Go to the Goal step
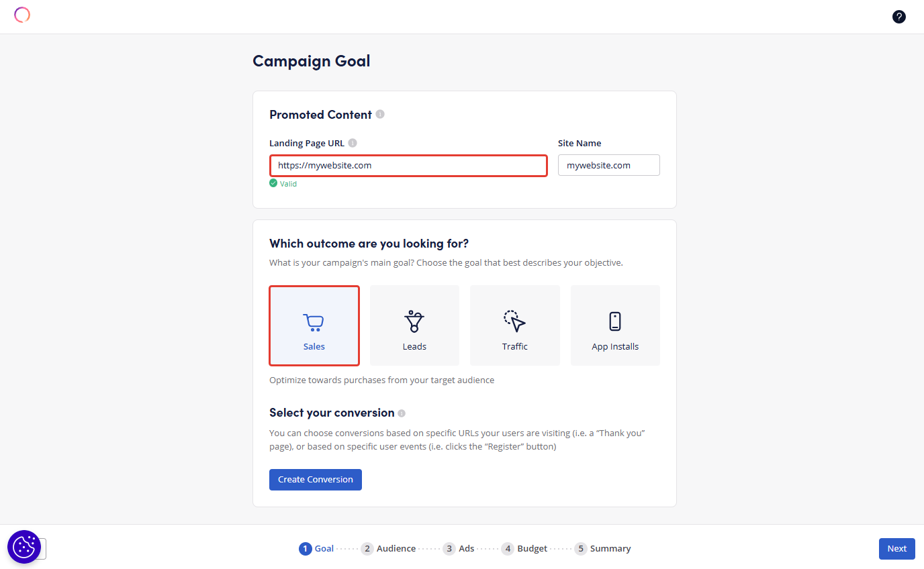This screenshot has height=569, width=924. (316, 549)
